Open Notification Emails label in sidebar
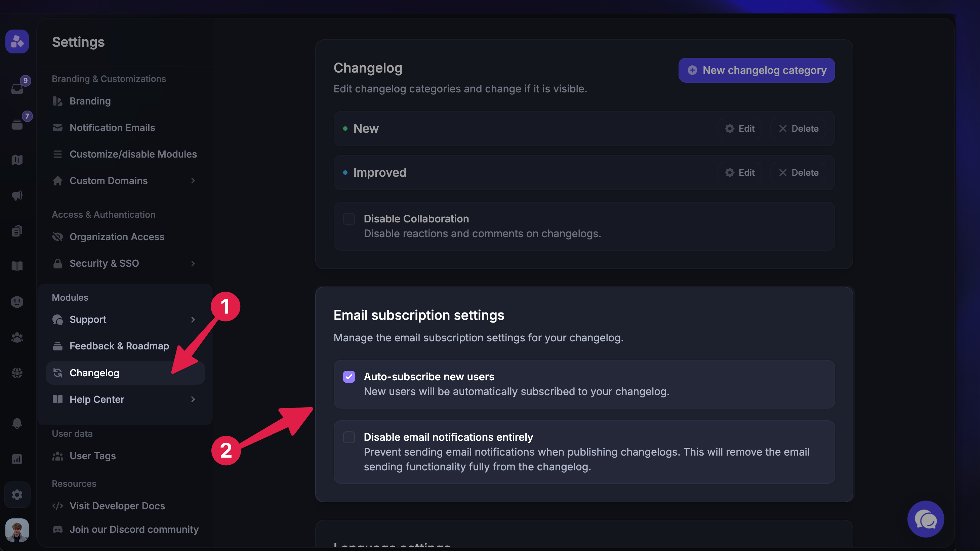 click(x=112, y=128)
